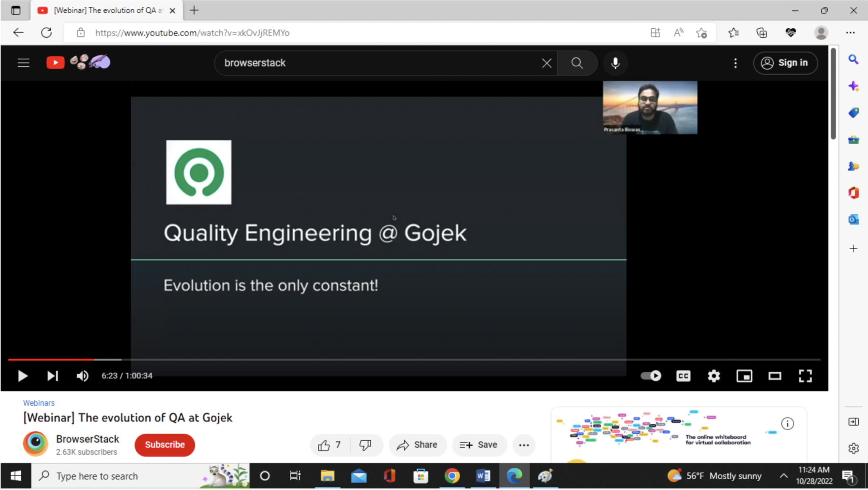Open video playback settings gear
Screen dimensions: 868x490
tap(713, 376)
